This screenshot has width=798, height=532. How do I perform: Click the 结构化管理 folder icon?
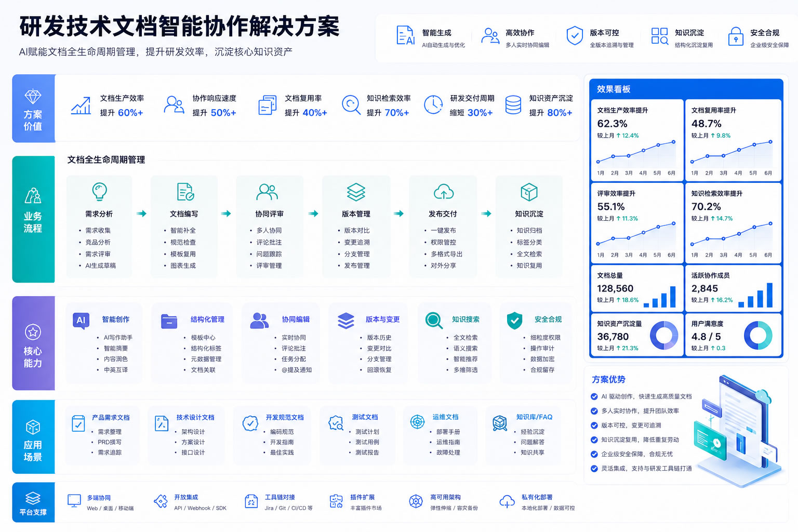[x=169, y=322]
